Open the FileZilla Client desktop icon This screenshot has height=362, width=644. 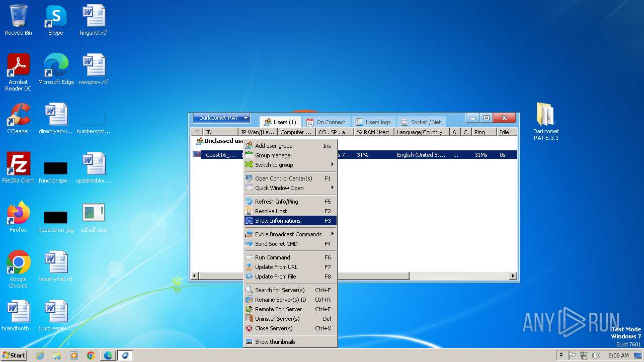click(18, 168)
